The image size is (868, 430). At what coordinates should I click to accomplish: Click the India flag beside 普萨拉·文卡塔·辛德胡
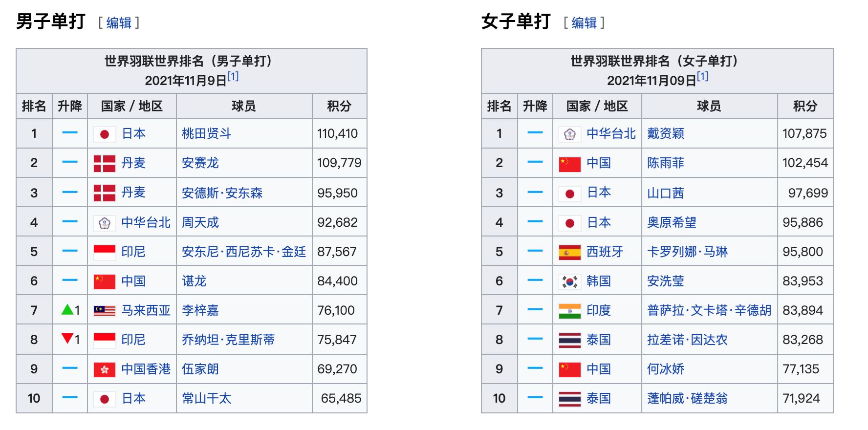569,311
